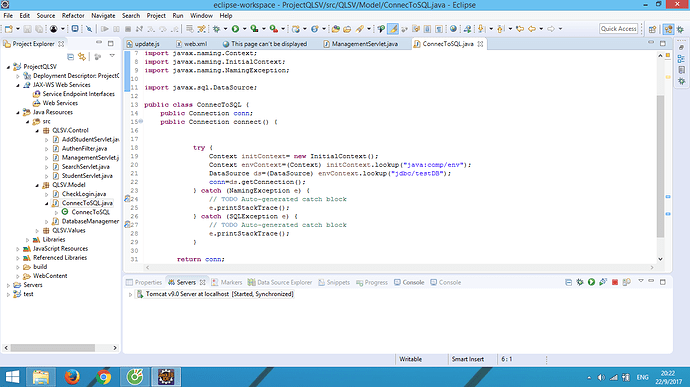Screen dimensions: 690x387
Task: Navigate Back with the yellow left arrow
Action: point(532,29)
